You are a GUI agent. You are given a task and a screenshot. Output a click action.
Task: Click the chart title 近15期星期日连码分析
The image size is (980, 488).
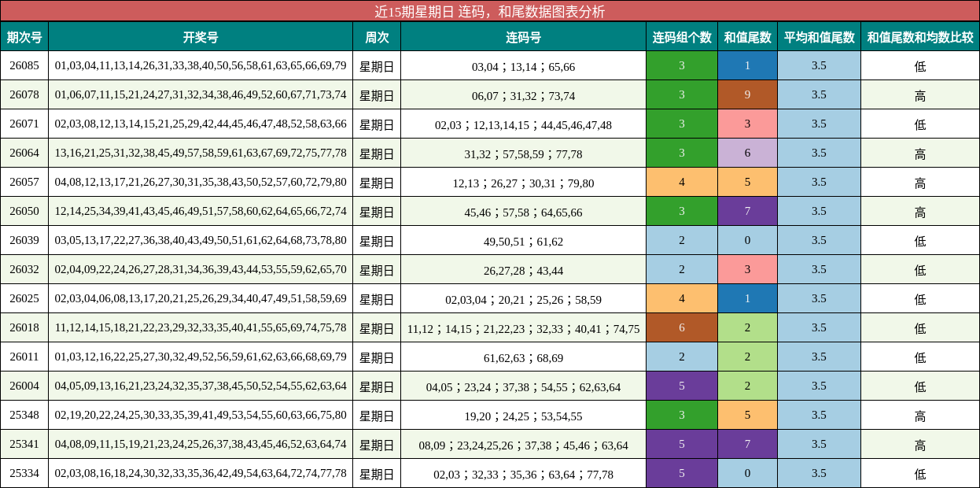point(490,10)
